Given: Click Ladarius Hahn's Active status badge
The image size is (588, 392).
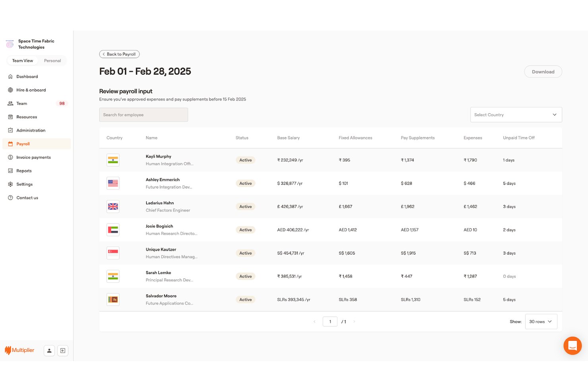Looking at the screenshot, I should point(246,207).
